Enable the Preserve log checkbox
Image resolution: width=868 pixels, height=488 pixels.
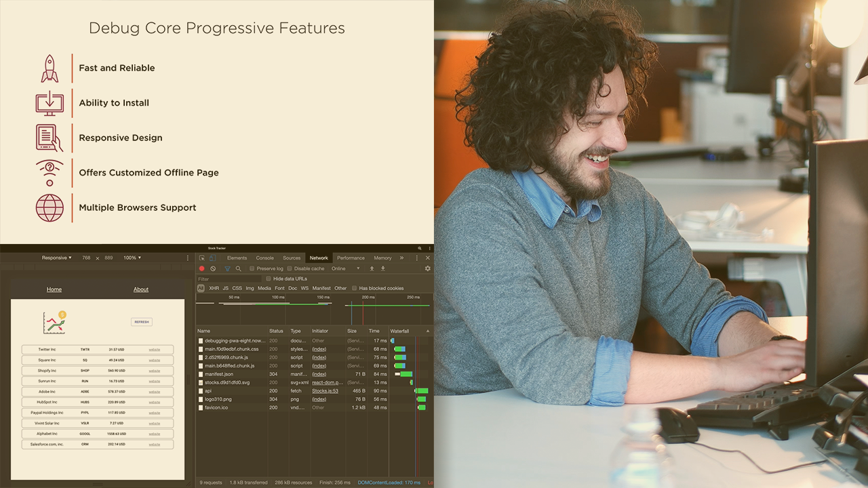tap(252, 268)
